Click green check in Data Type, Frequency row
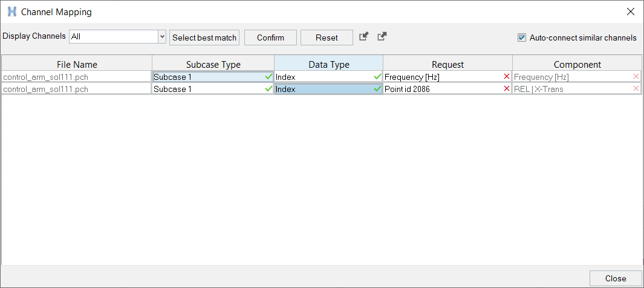Screen dimensions: 644x288 click(x=378, y=76)
